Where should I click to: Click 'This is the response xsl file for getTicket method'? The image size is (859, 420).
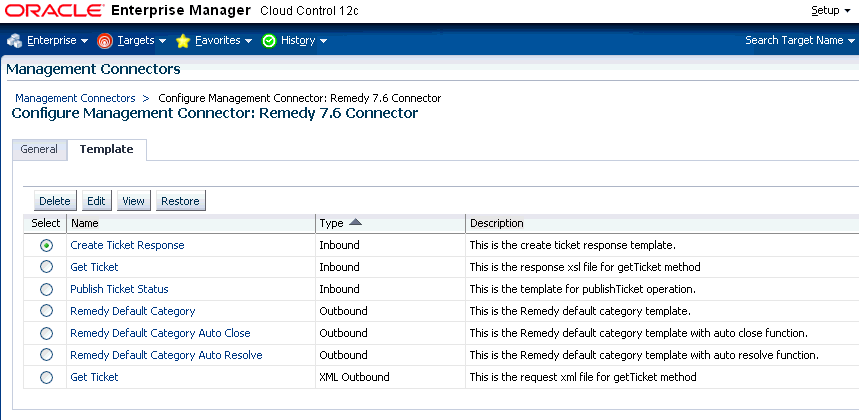[585, 267]
